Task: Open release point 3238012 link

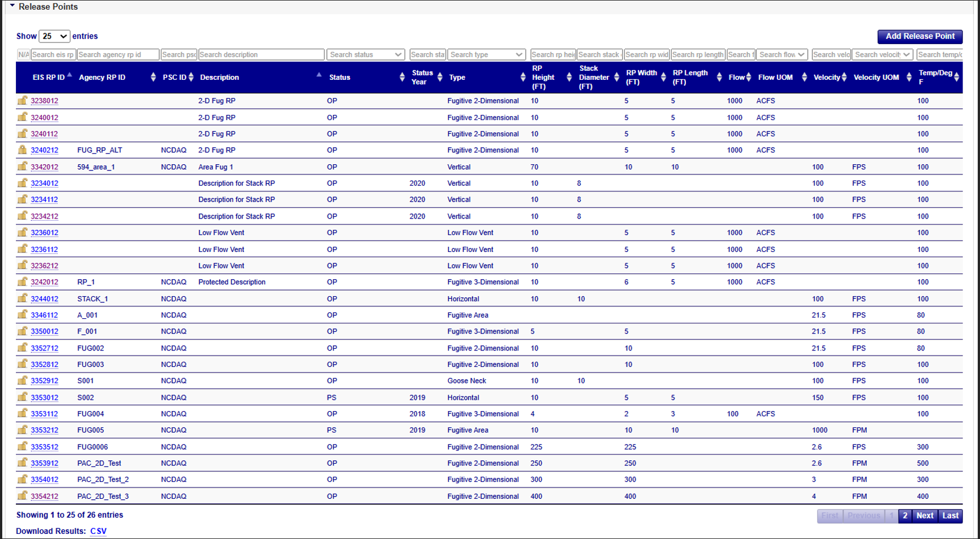Action: coord(44,101)
